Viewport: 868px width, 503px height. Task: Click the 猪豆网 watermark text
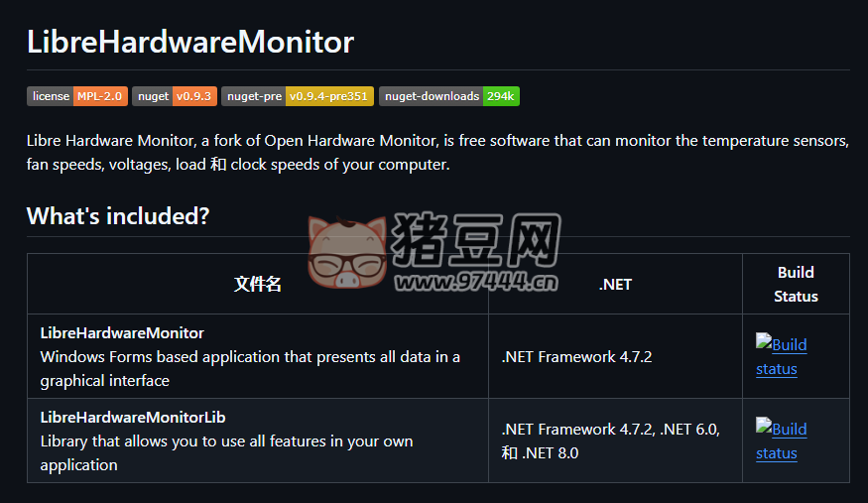[476, 241]
